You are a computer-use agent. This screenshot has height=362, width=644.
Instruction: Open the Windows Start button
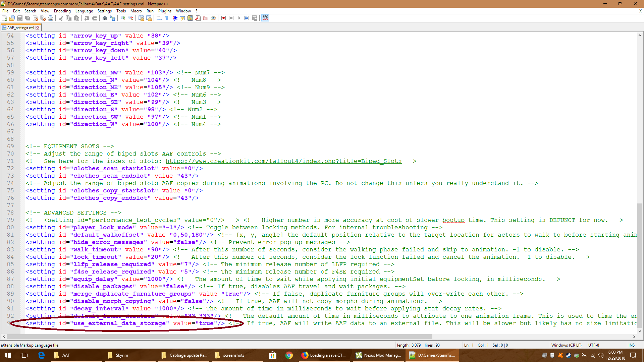pyautogui.click(x=8, y=355)
